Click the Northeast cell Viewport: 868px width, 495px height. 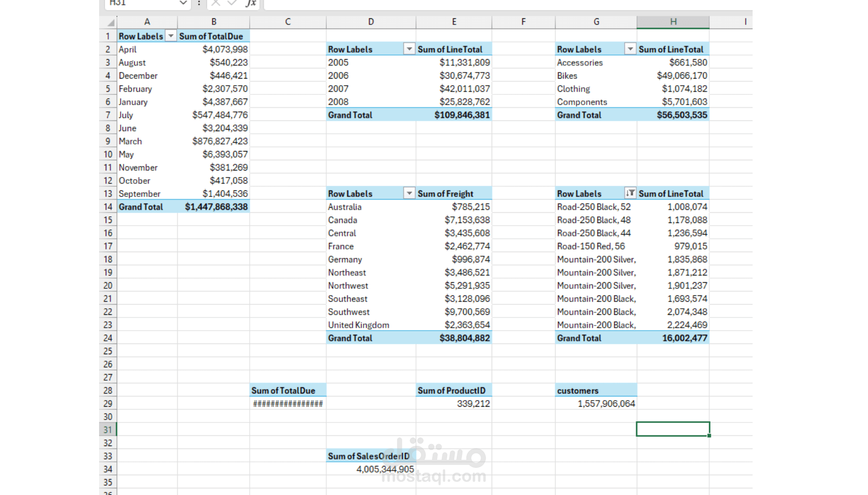[x=371, y=273]
